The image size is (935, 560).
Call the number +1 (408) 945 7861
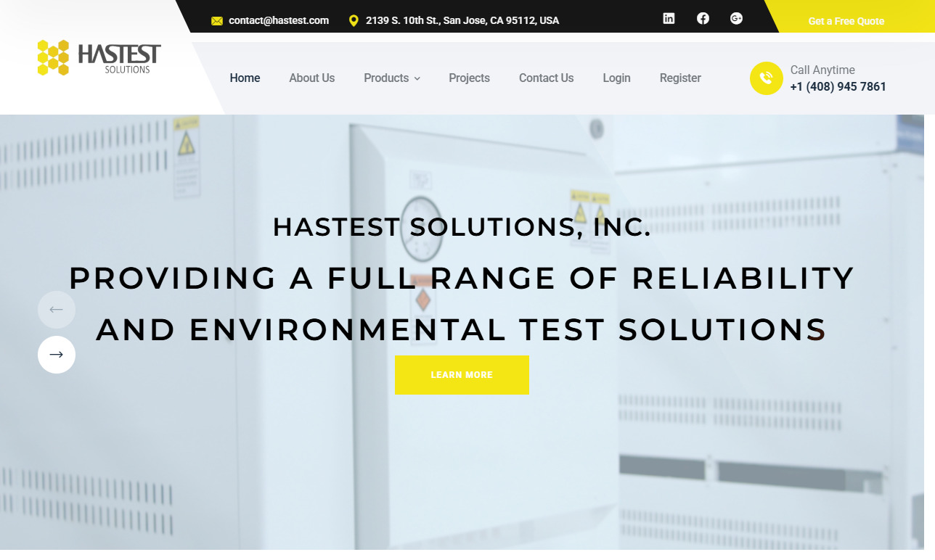click(x=838, y=86)
